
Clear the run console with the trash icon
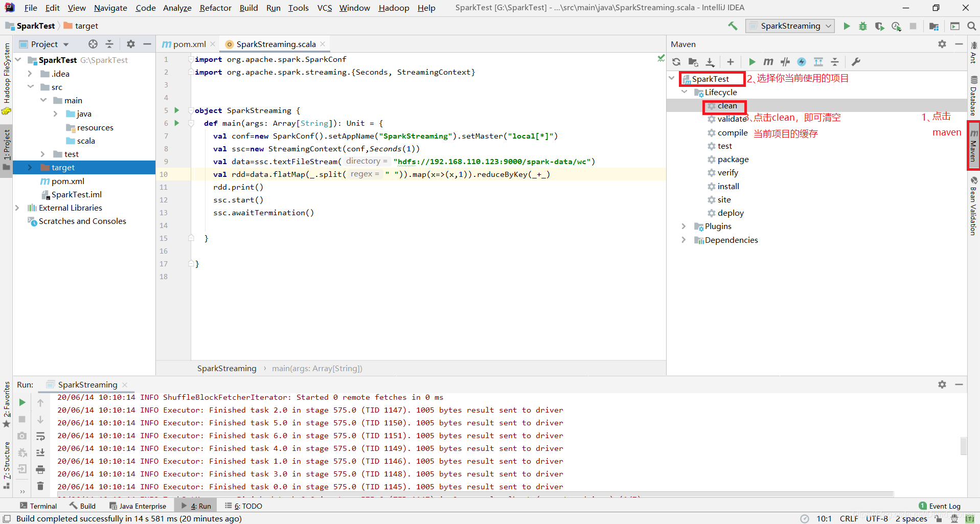[41, 486]
